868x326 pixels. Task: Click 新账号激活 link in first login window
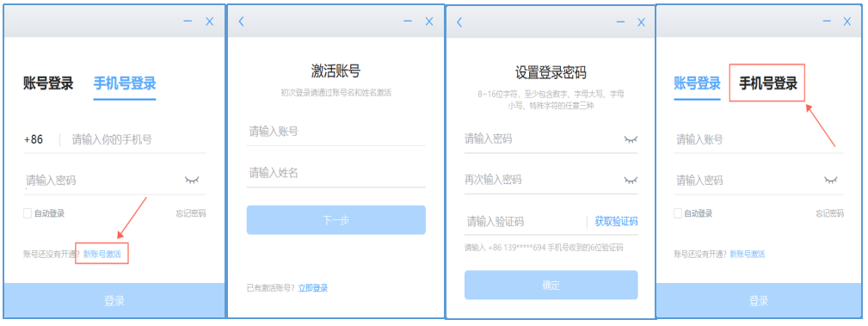point(102,255)
